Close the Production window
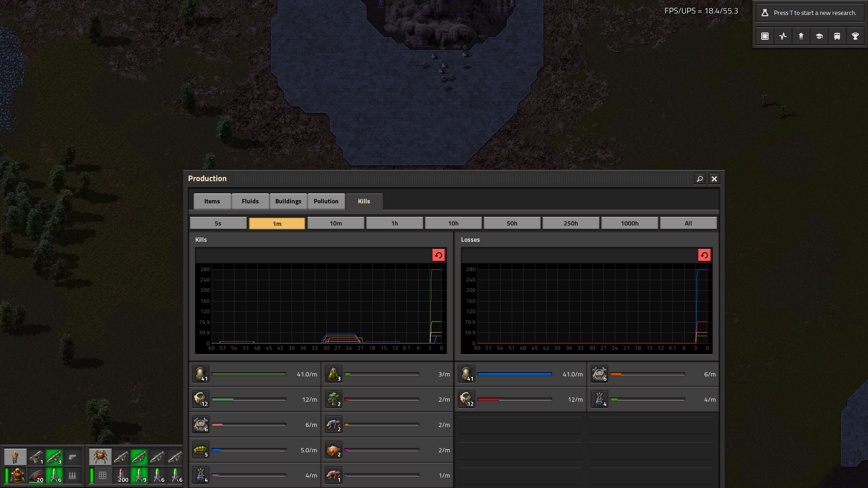The height and width of the screenshot is (488, 868). click(x=714, y=179)
